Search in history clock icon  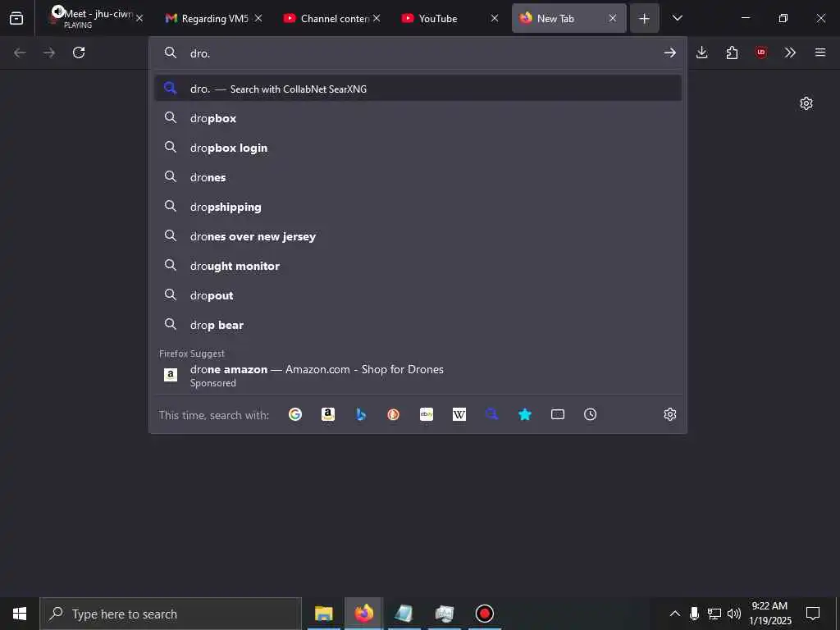pos(591,414)
